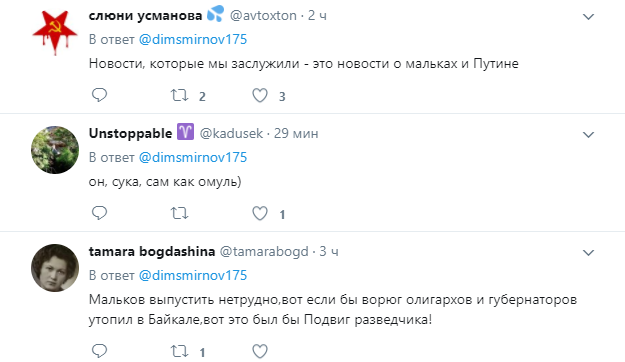Open @dimsmirnov175 link in Unstoppable's reply
Screen dimensions: 625x362
tap(193, 157)
